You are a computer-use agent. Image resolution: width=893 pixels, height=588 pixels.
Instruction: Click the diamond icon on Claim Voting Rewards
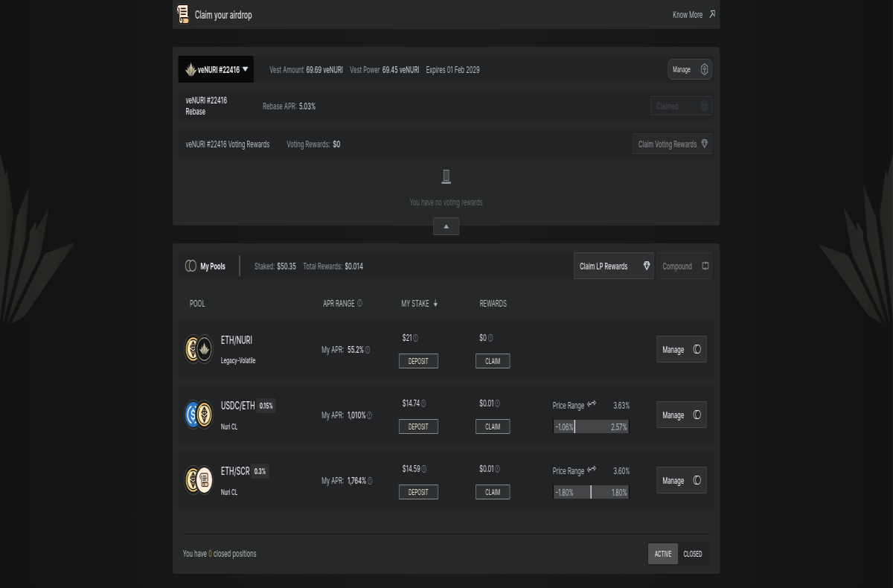pyautogui.click(x=704, y=144)
